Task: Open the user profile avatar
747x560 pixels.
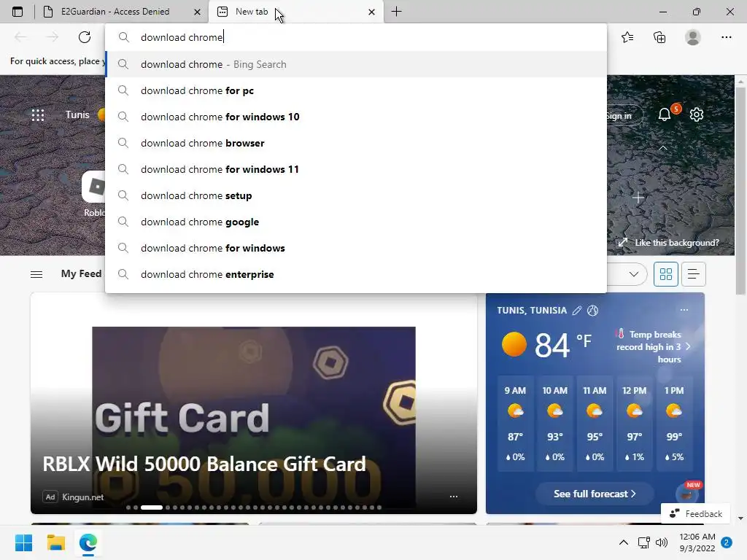Action: (x=693, y=37)
